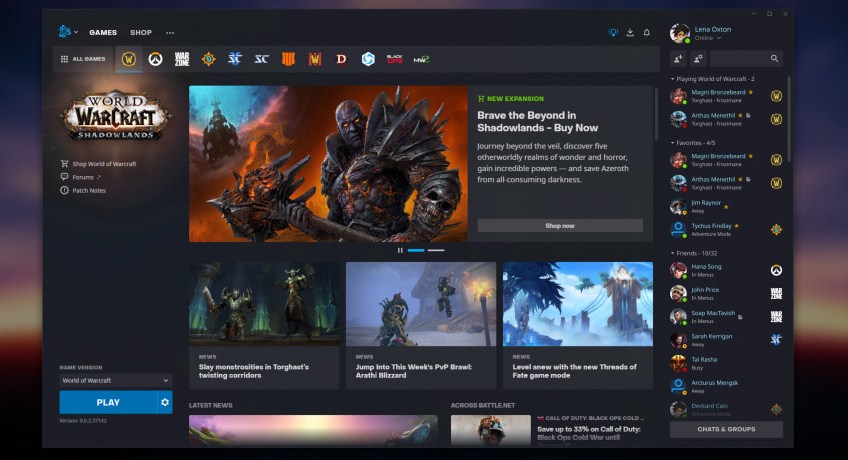The height and width of the screenshot is (460, 848).
Task: Click the World of Warcraft Shadowlands logo
Action: 115,115
